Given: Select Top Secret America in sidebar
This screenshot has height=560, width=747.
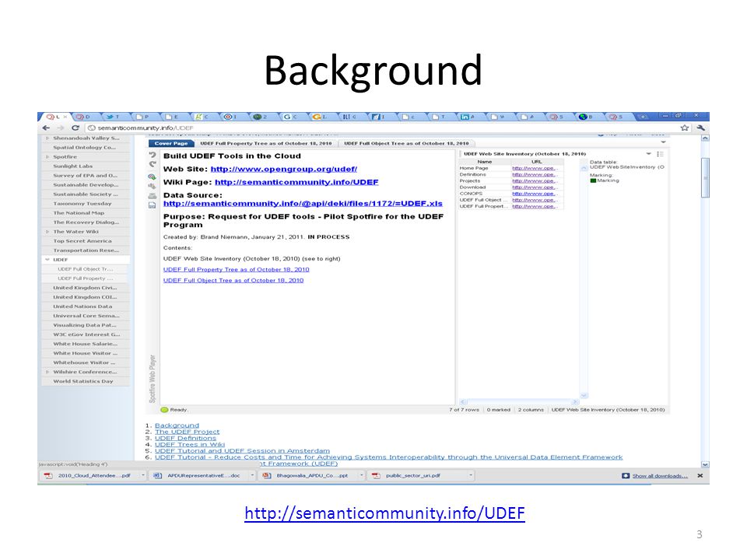Looking at the screenshot, I should point(82,241).
